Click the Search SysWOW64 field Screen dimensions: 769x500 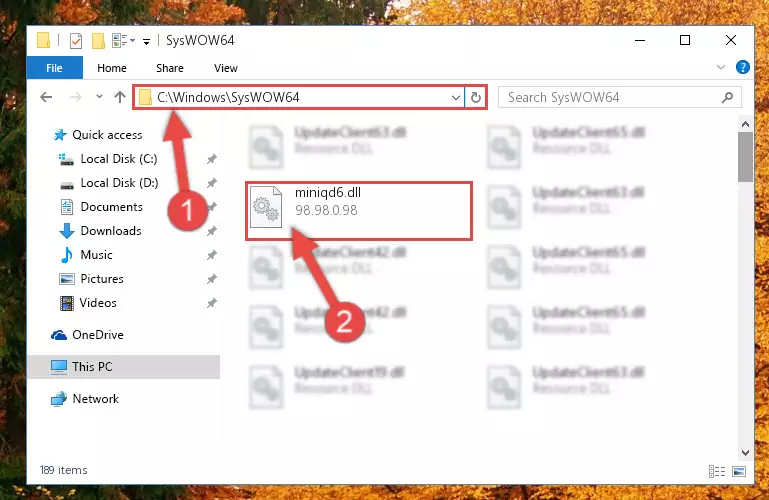[x=619, y=98]
